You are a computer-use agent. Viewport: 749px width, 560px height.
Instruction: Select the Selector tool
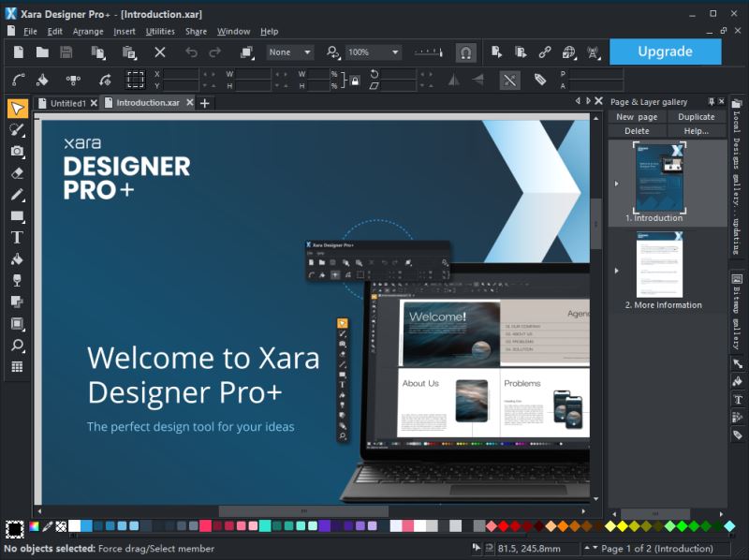[16, 110]
